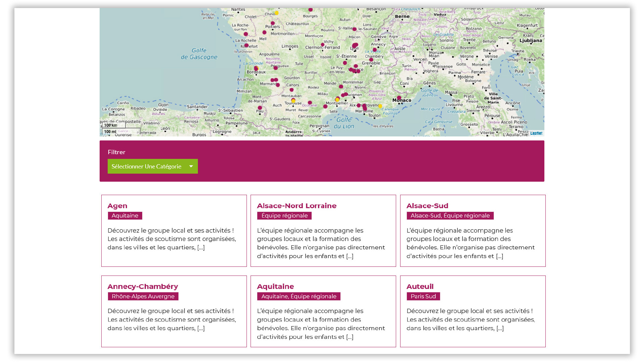Select the map marker near Annecy
This screenshot has height=362, width=644.
click(375, 50)
